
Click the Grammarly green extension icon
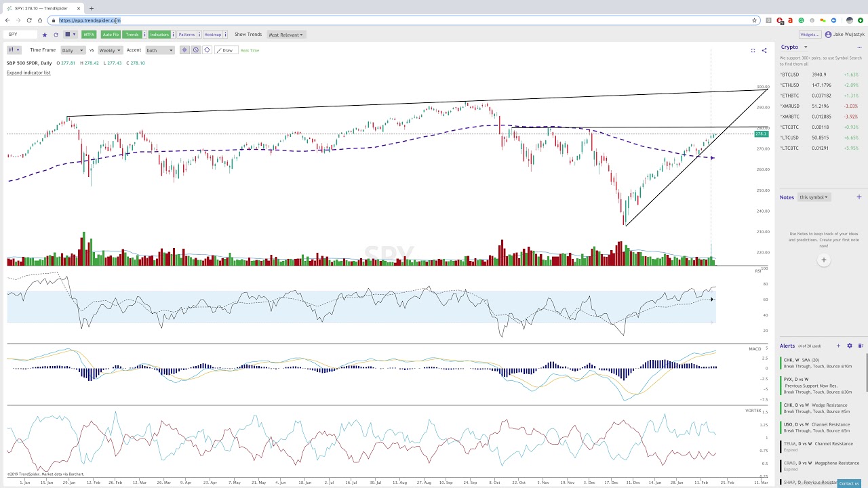click(801, 20)
